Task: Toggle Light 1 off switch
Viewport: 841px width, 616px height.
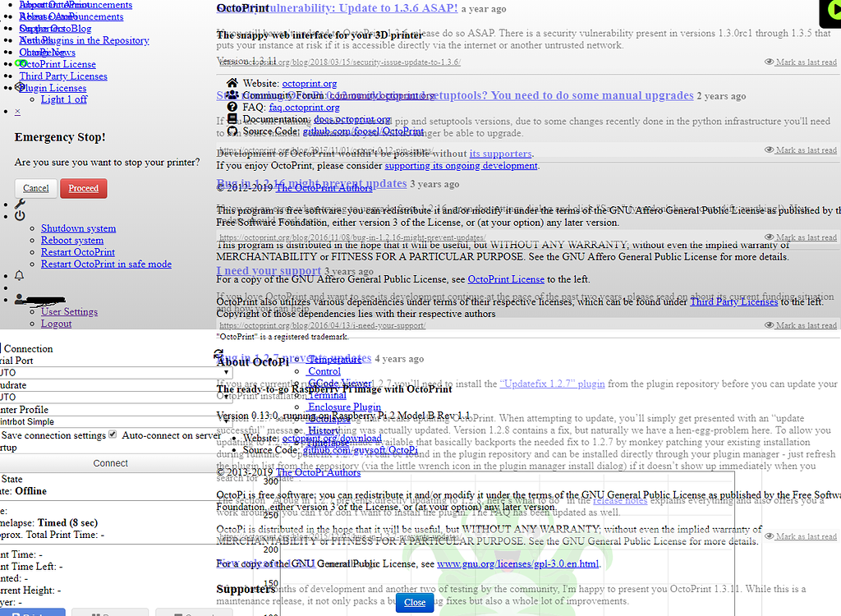Action: pos(64,99)
